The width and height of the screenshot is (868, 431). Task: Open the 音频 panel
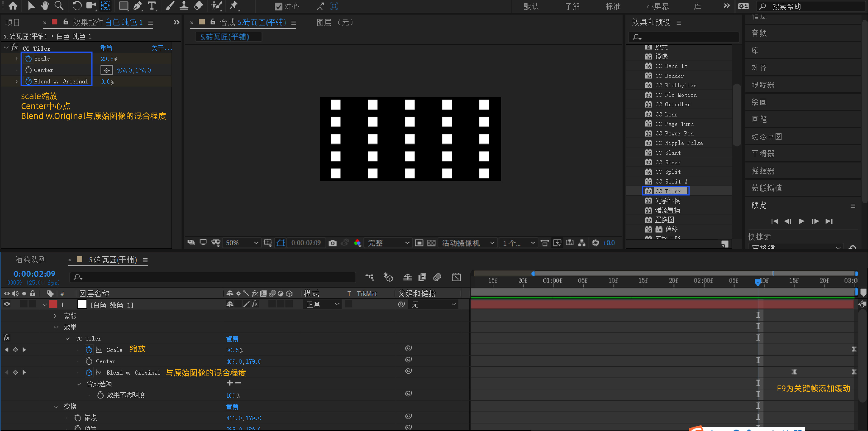pyautogui.click(x=759, y=33)
